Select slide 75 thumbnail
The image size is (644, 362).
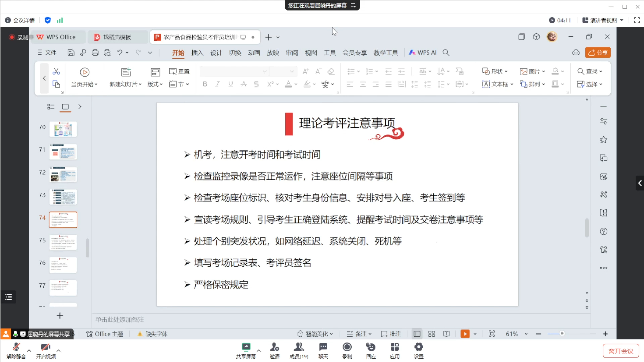[x=63, y=242]
